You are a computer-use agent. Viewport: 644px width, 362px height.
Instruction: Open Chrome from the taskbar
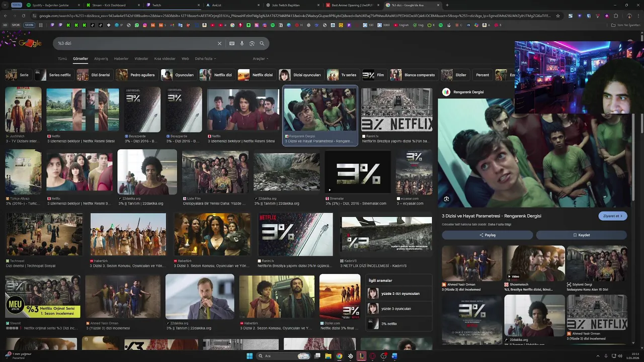tap(339, 356)
